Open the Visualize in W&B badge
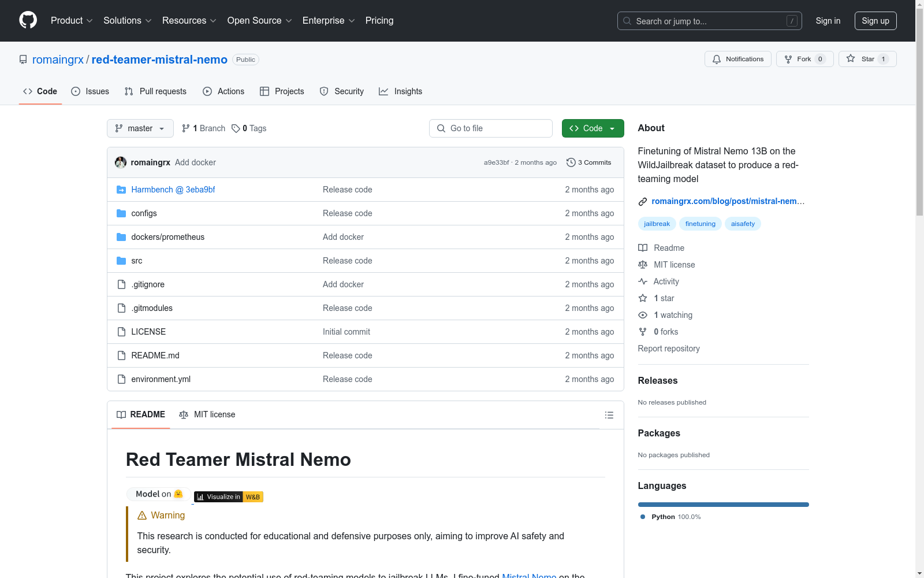This screenshot has height=578, width=924. [x=229, y=497]
